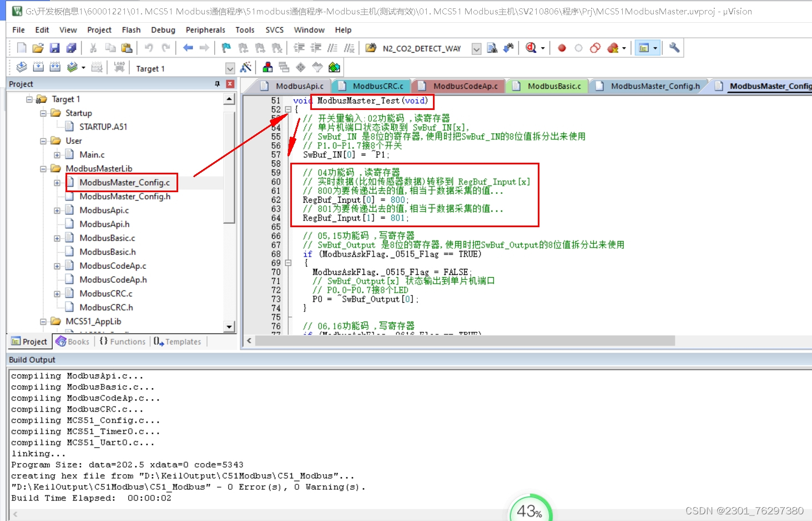
Task: Click the Configure wrench icon
Action: point(674,48)
